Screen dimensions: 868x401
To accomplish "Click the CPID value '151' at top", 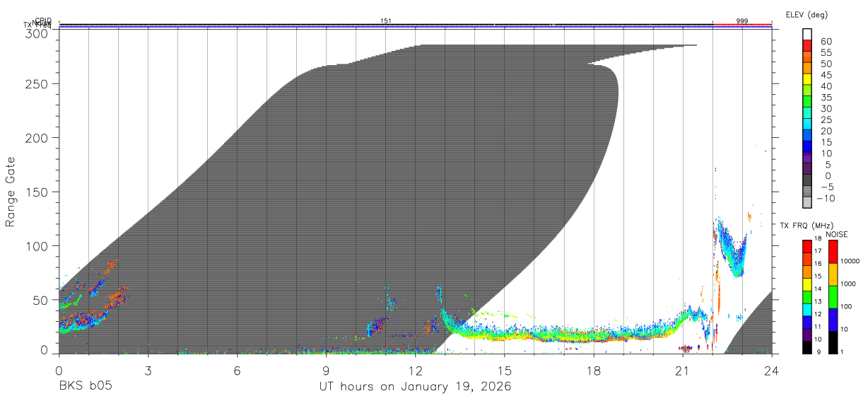I will pos(386,21).
